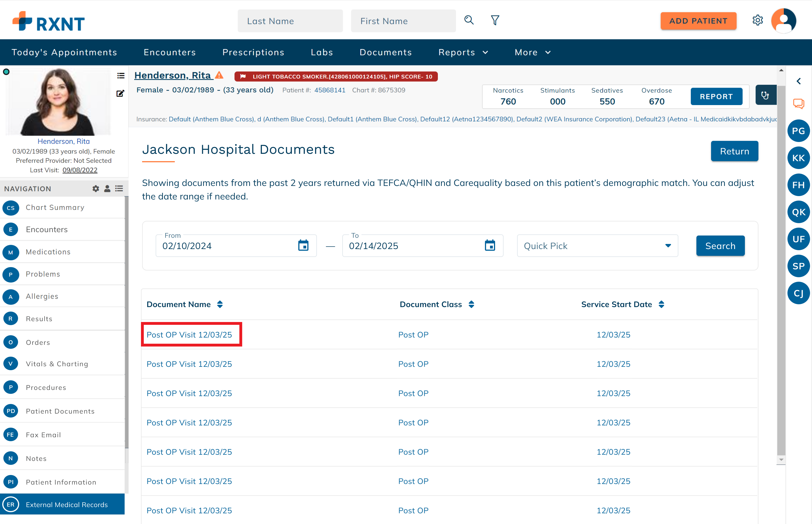812x524 pixels.
Task: Collapse the right sidebar with chevron arrow
Action: click(x=798, y=81)
